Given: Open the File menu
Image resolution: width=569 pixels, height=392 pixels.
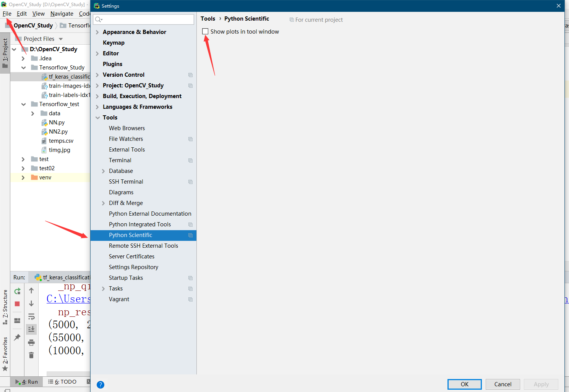Looking at the screenshot, I should [x=7, y=13].
